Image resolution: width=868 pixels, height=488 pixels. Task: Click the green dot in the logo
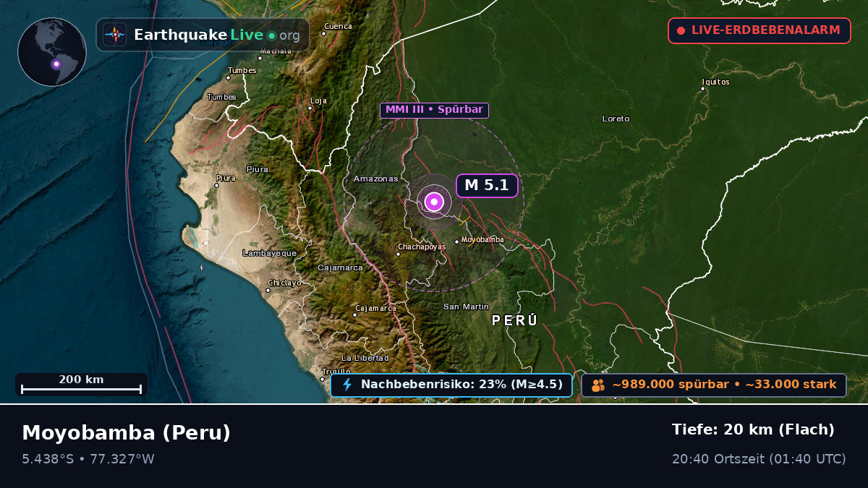[271, 35]
